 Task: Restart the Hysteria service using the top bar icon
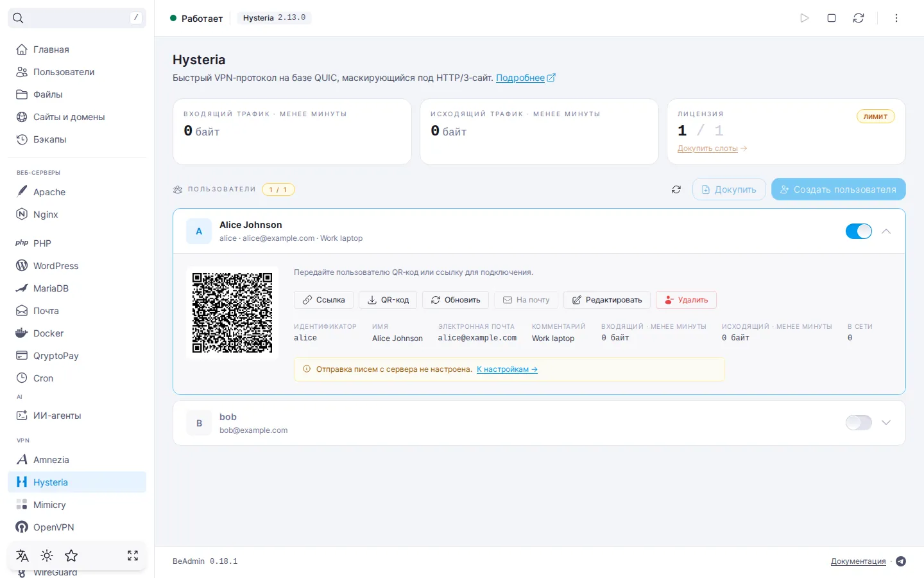pyautogui.click(x=859, y=18)
